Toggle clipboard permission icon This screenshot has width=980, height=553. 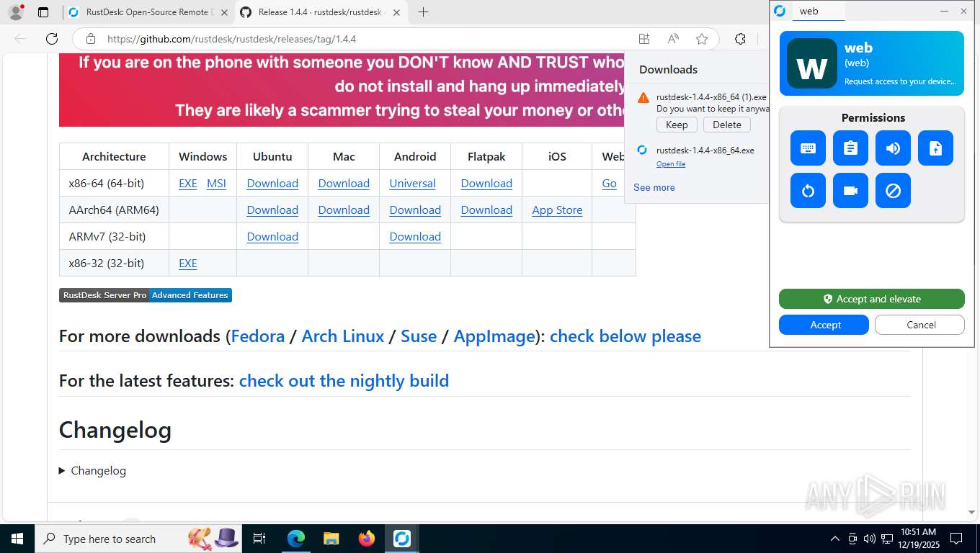click(x=850, y=148)
